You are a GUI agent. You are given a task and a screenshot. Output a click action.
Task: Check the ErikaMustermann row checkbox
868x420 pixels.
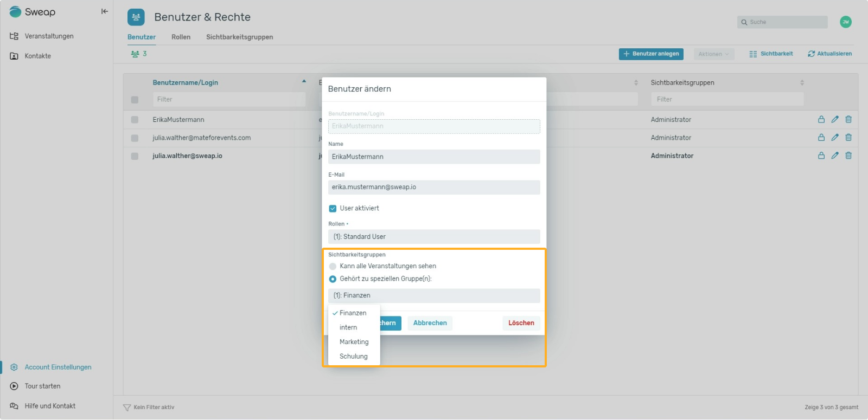(x=135, y=120)
